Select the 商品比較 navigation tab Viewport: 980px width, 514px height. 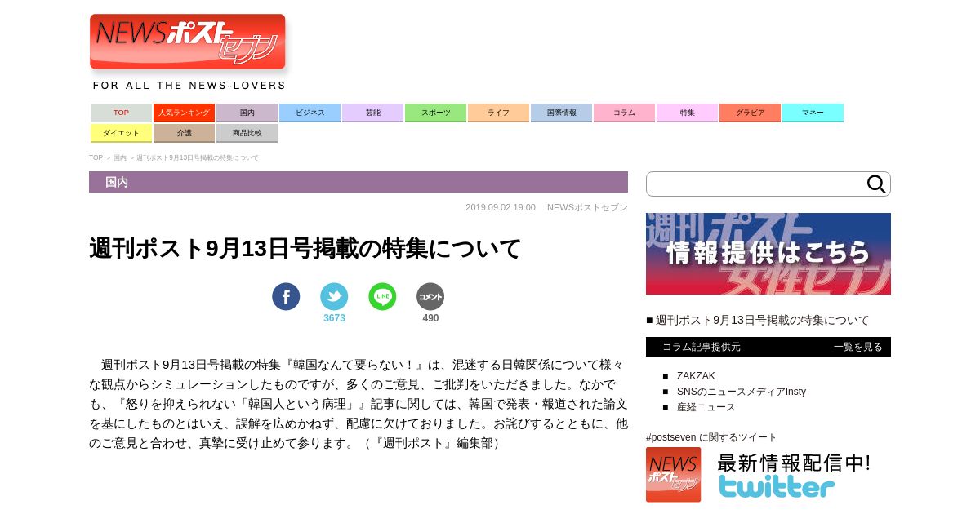247,133
